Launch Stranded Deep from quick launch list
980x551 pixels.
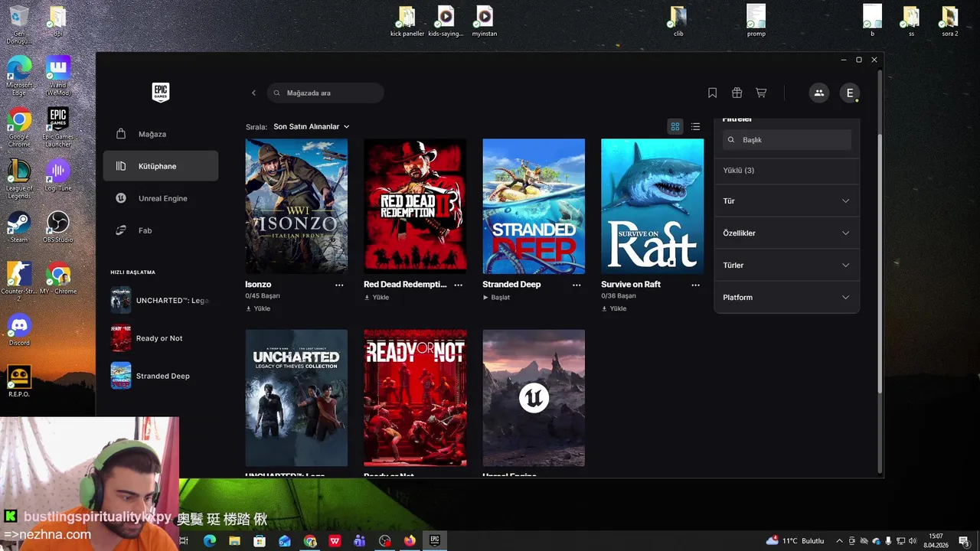161,376
